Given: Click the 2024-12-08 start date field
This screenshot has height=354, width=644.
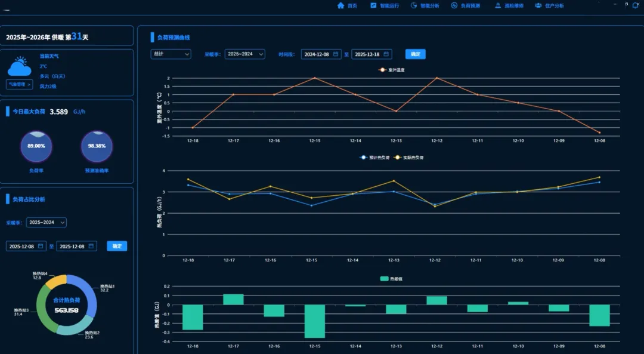Looking at the screenshot, I should (321, 54).
